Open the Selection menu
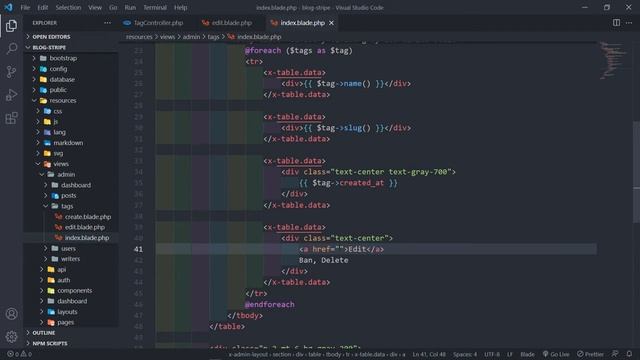The image size is (640, 360). click(x=68, y=7)
